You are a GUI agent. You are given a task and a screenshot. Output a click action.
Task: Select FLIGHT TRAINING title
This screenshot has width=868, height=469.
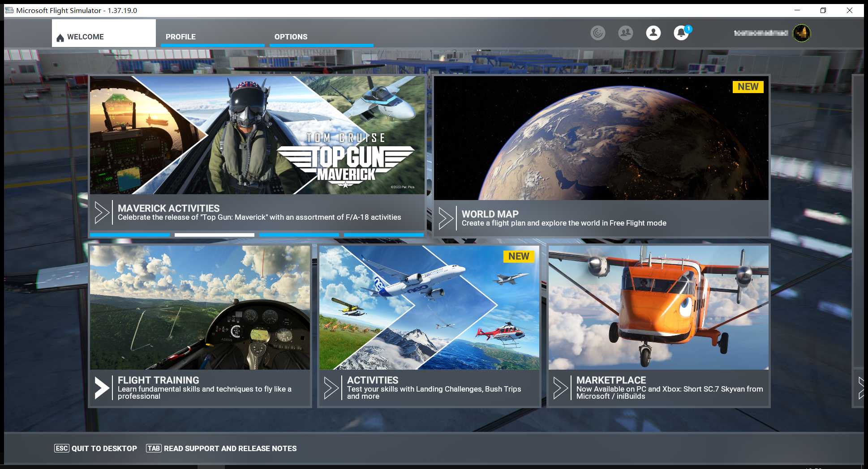pyautogui.click(x=159, y=380)
